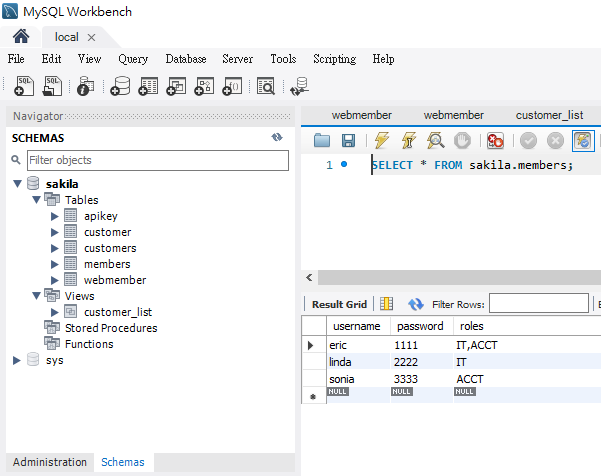Screen dimensions: 601x476
Task: Switch to the Administration tab
Action: pyautogui.click(x=50, y=462)
